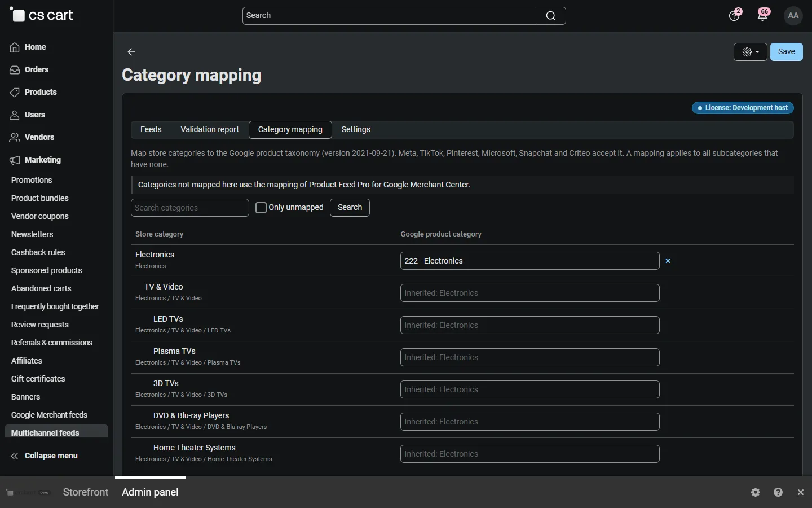Open the TV & Video category field

(x=530, y=293)
